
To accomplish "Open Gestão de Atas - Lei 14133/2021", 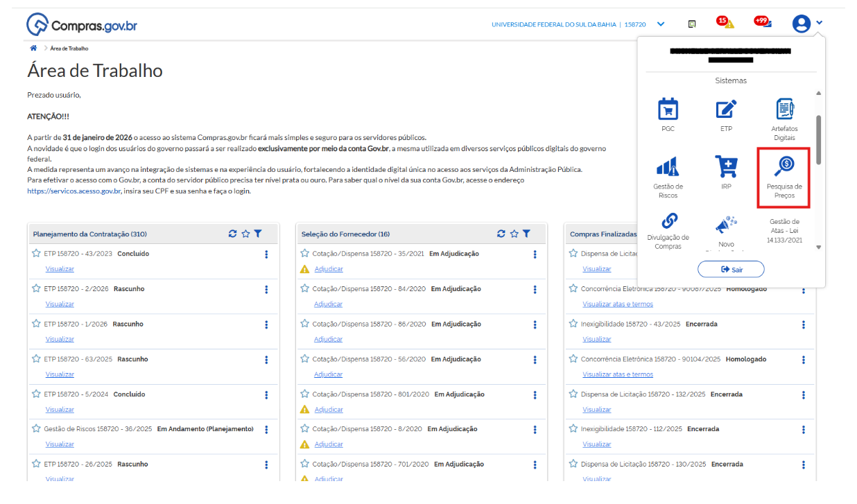I will click(x=784, y=230).
